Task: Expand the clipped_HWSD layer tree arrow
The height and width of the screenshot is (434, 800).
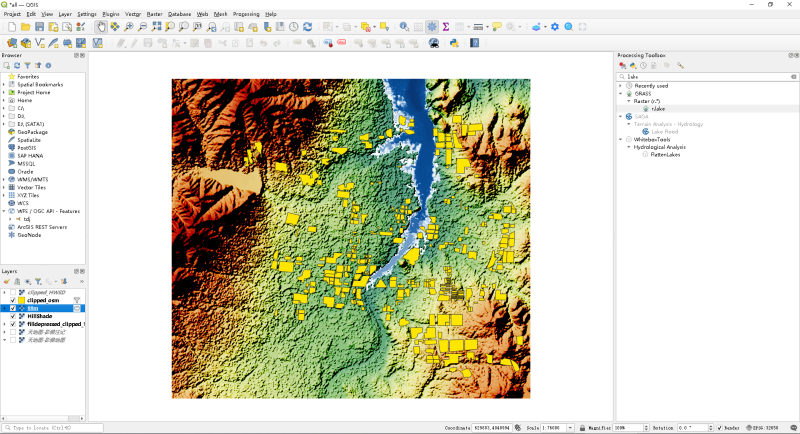Action: tap(5, 293)
